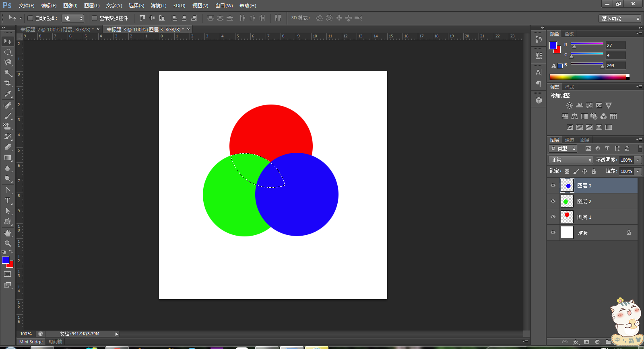
Task: Switch to the 通道 tab
Action: 570,140
